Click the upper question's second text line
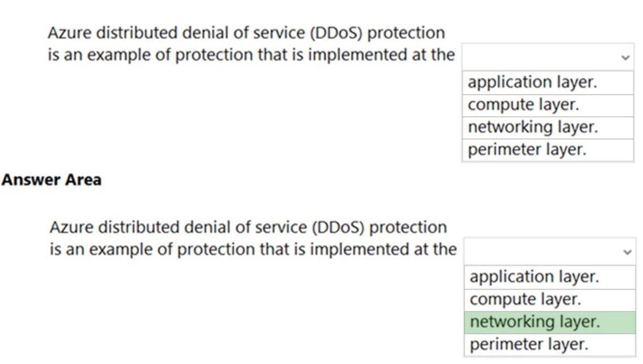This screenshot has height=364, width=643. coord(251,55)
